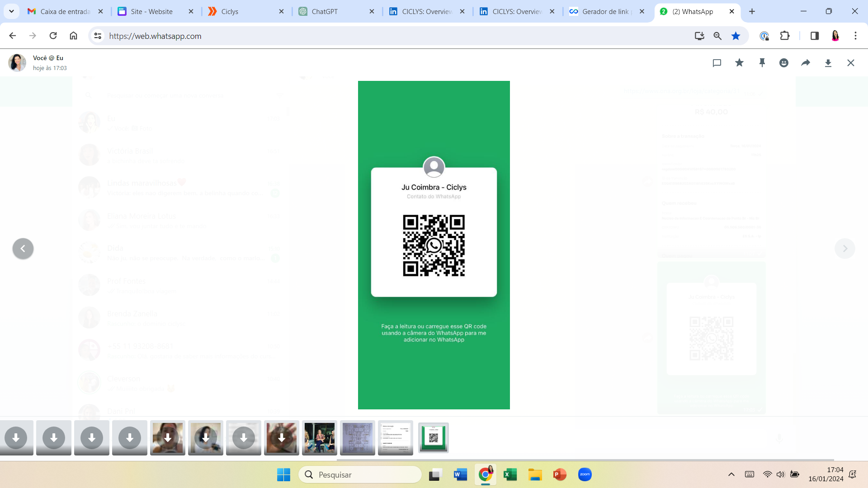Reply to message via chat icon

pyautogui.click(x=717, y=63)
